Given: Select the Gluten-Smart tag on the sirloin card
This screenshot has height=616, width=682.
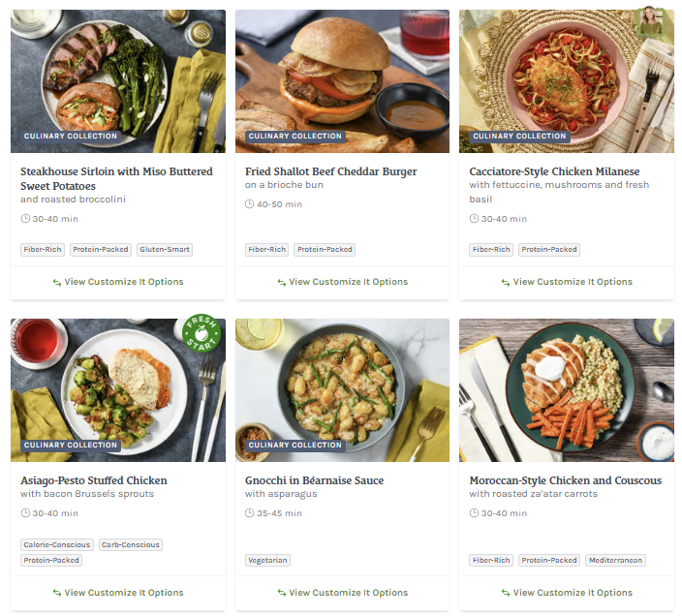Looking at the screenshot, I should pyautogui.click(x=165, y=250).
